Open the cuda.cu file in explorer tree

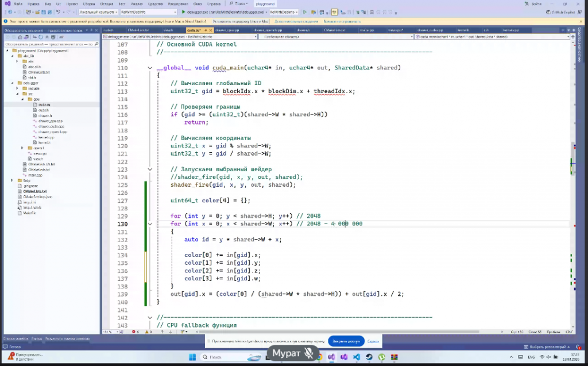click(44, 105)
